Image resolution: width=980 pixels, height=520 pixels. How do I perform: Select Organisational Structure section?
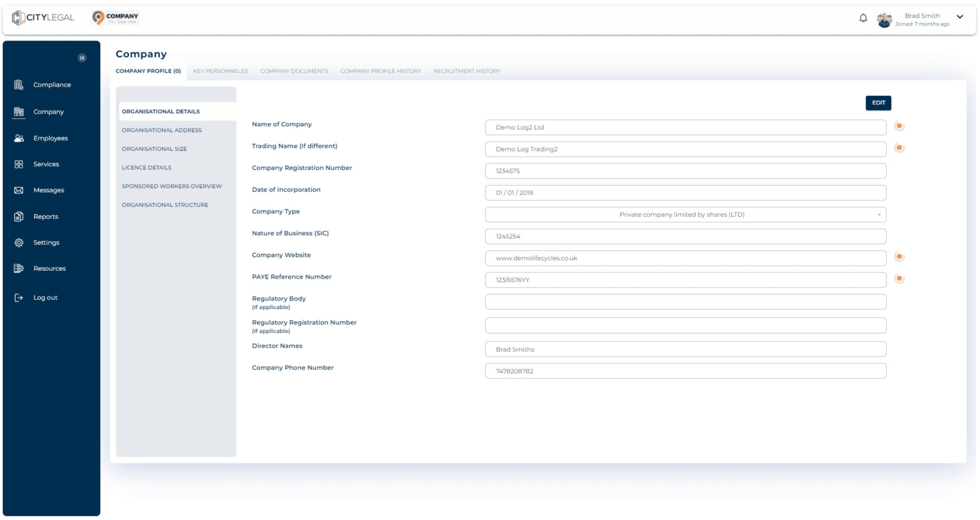165,205
